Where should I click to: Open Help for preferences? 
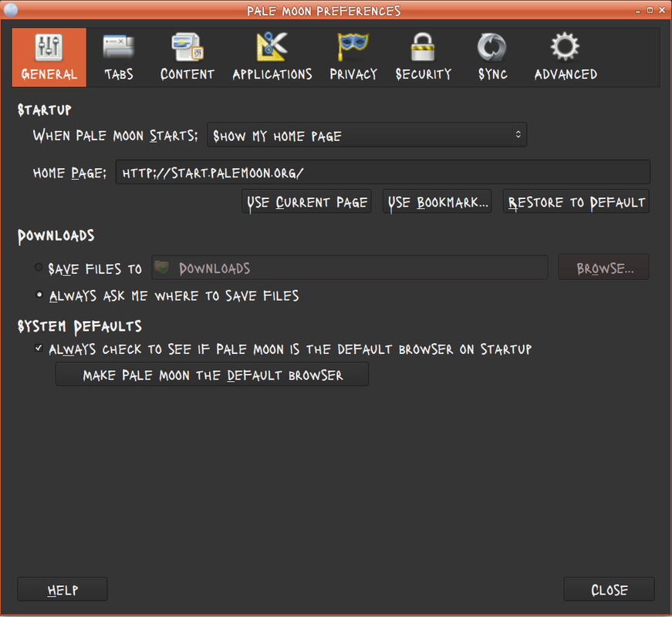coord(62,589)
